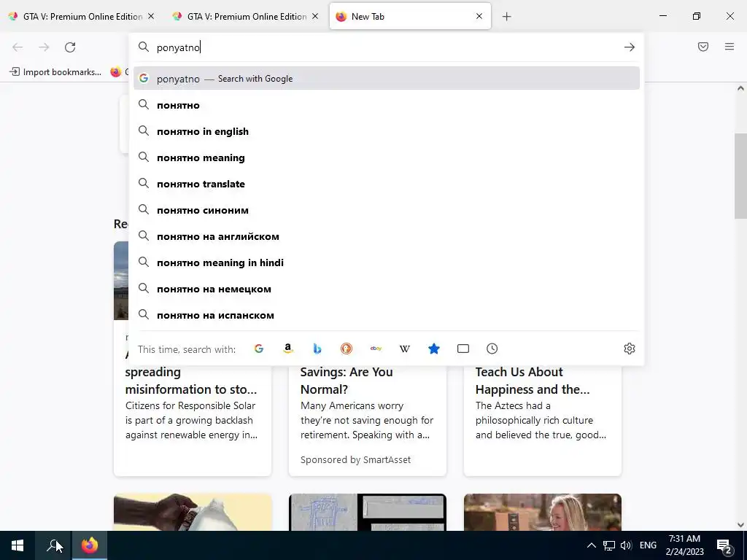The image size is (747, 560).
Task: Select suggestion 'понятно translate'
Action: [x=387, y=184]
